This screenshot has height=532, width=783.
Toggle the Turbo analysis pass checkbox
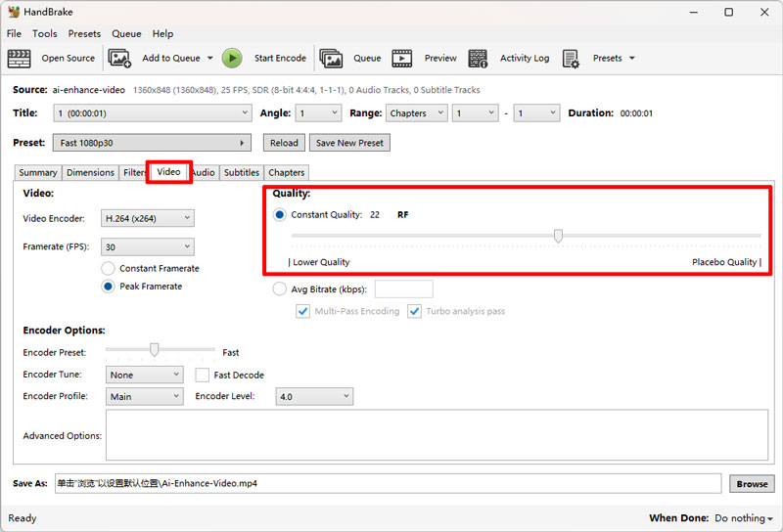pyautogui.click(x=414, y=311)
